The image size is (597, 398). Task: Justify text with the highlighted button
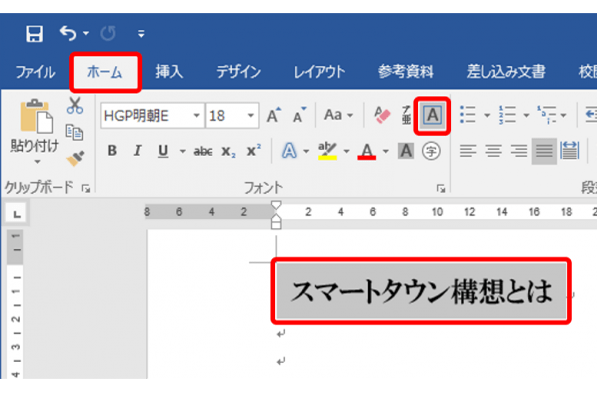coord(544,151)
